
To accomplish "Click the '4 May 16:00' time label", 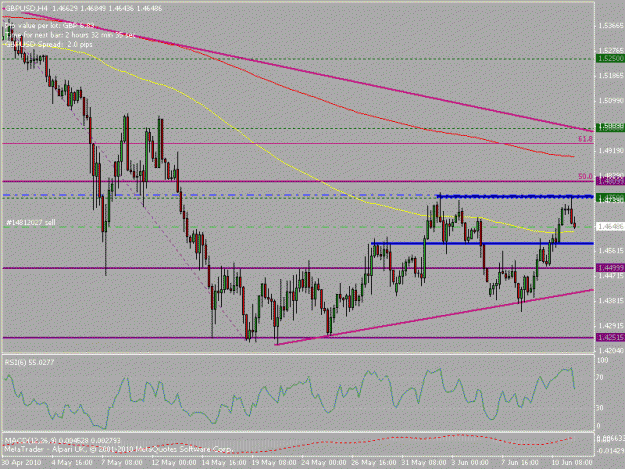I will tap(72, 462).
